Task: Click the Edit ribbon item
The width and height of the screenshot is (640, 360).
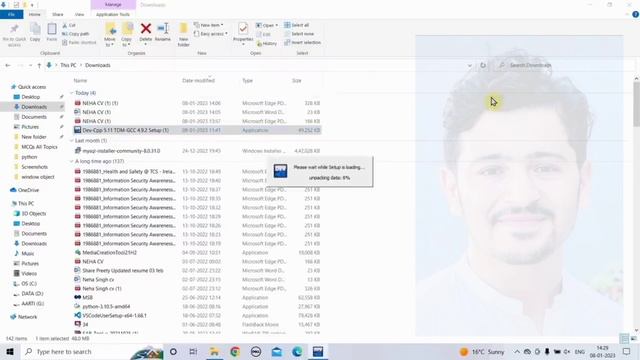Action: click(x=264, y=34)
